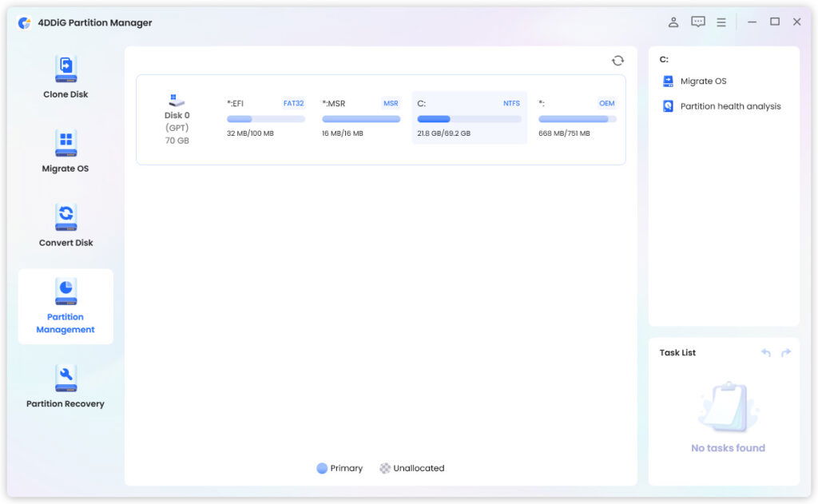Screen dimensions: 818x504
Task: Click the FAT32 file system tag
Action: click(293, 103)
